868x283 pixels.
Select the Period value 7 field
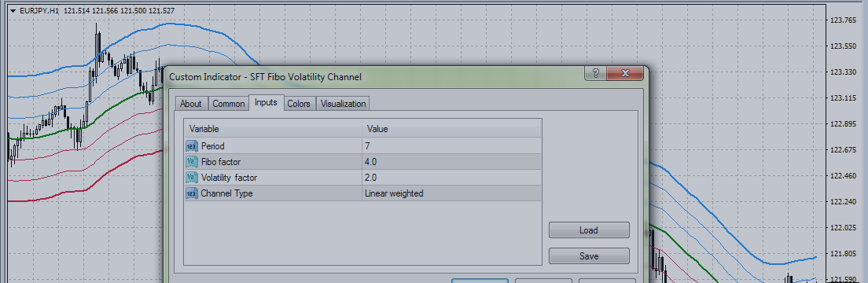tap(452, 146)
